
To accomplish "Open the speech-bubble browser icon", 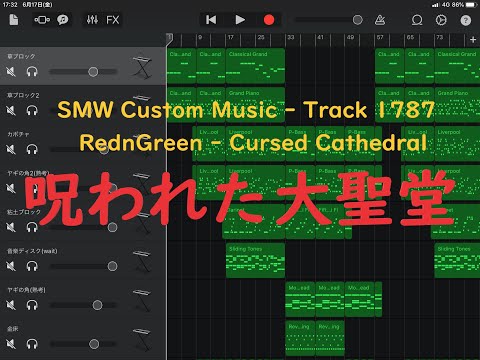I will 62,20.
